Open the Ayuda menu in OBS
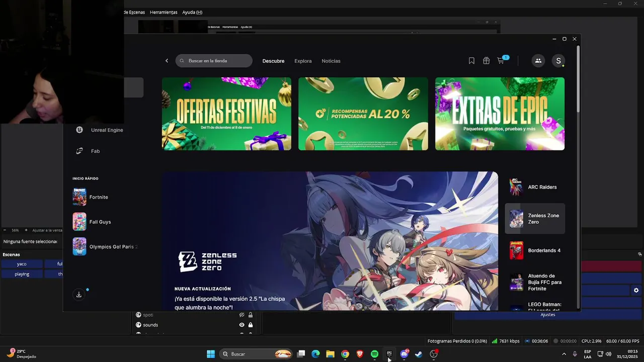Viewport: 644px width, 362px height. click(192, 12)
